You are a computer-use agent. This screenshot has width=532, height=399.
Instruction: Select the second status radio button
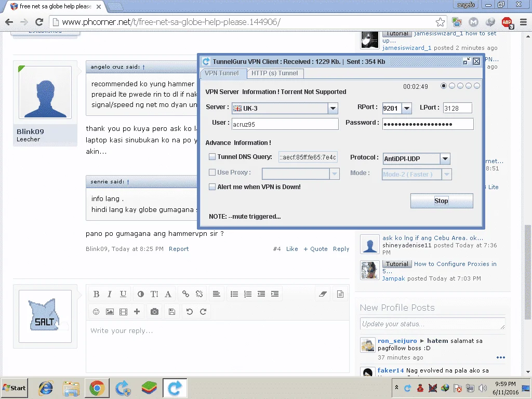click(452, 86)
